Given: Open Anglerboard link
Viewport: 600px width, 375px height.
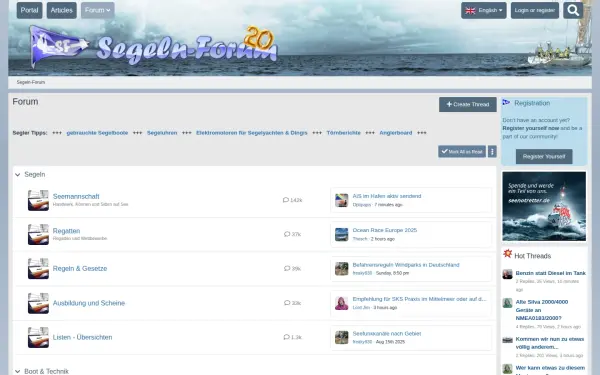Looking at the screenshot, I should click(x=396, y=133).
